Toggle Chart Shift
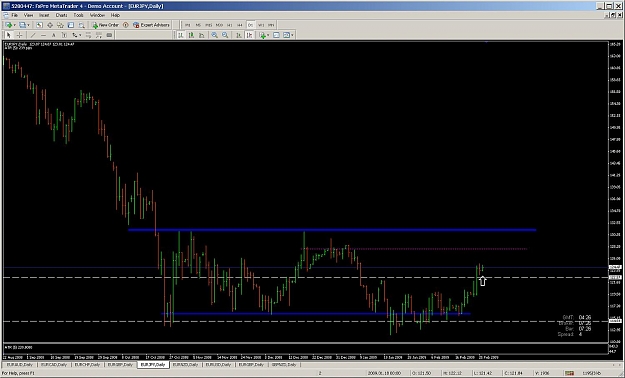Screen dimensions: 625x378 coord(250,35)
